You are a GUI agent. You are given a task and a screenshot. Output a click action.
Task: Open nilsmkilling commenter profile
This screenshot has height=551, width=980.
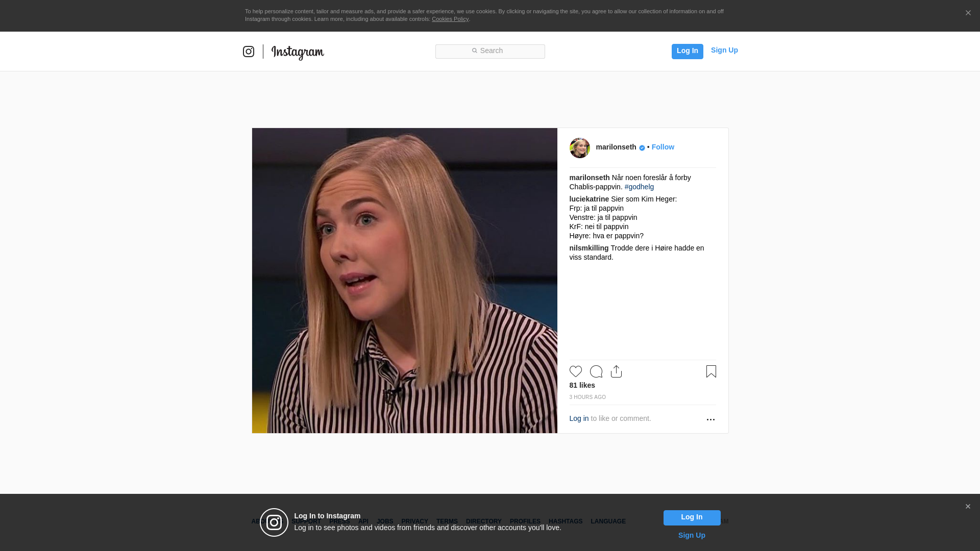(589, 248)
